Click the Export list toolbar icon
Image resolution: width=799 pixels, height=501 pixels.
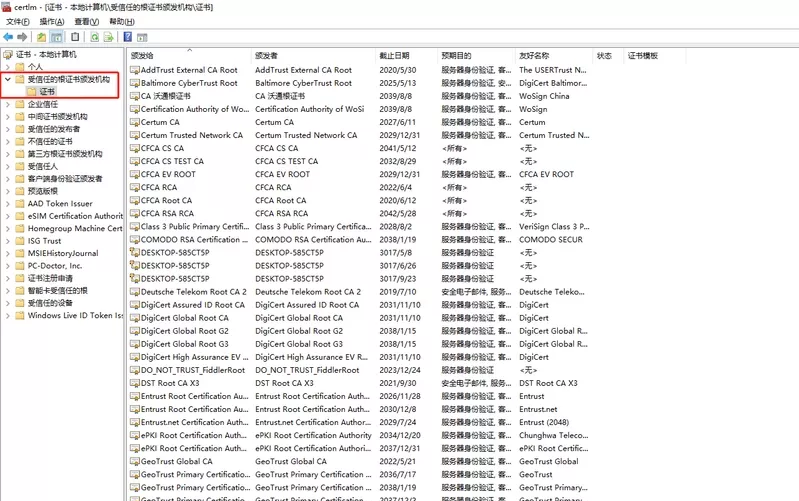click(108, 37)
